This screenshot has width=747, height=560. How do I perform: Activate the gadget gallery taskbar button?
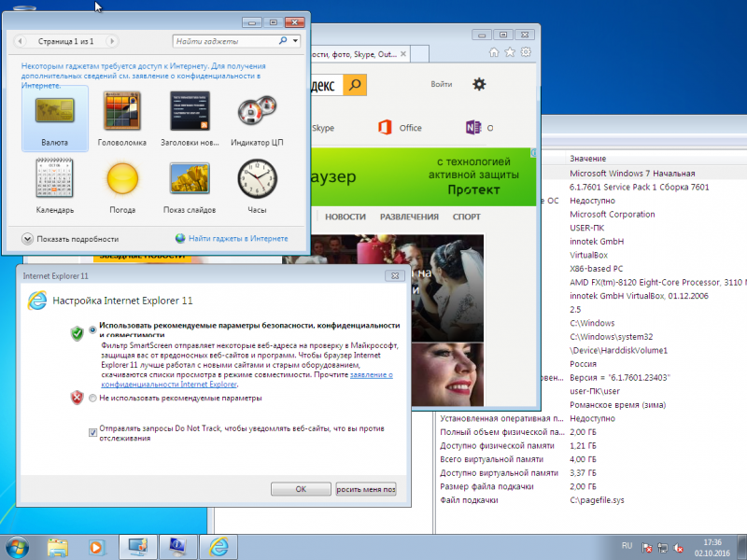(137, 548)
